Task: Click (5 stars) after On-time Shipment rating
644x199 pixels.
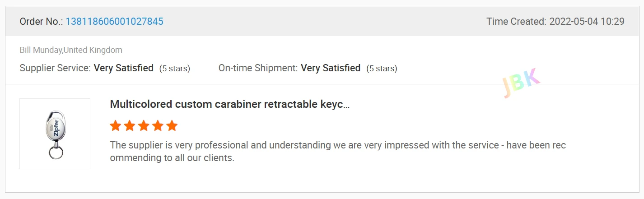Action: tap(382, 69)
